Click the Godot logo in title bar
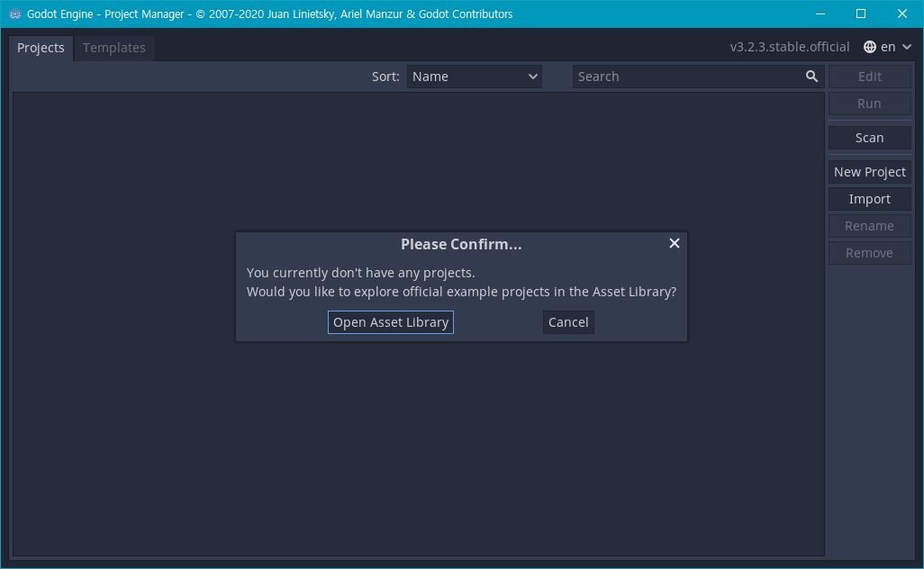924x569 pixels. pyautogui.click(x=14, y=14)
